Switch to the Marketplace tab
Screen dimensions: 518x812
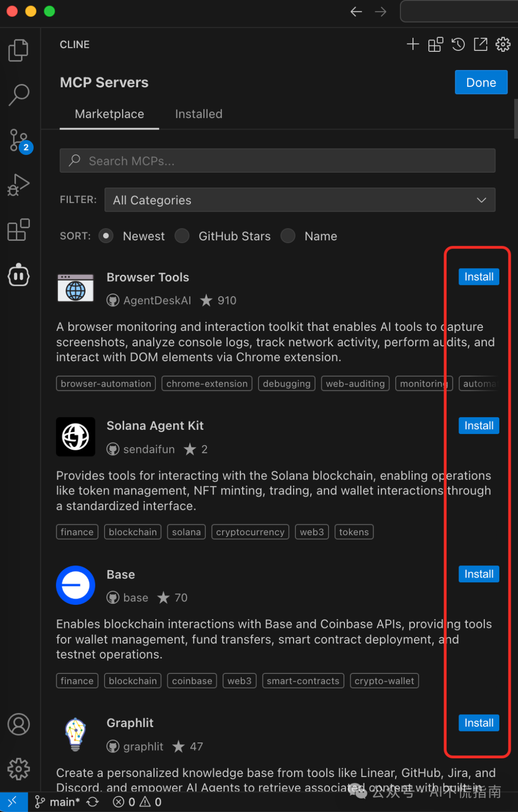(109, 114)
